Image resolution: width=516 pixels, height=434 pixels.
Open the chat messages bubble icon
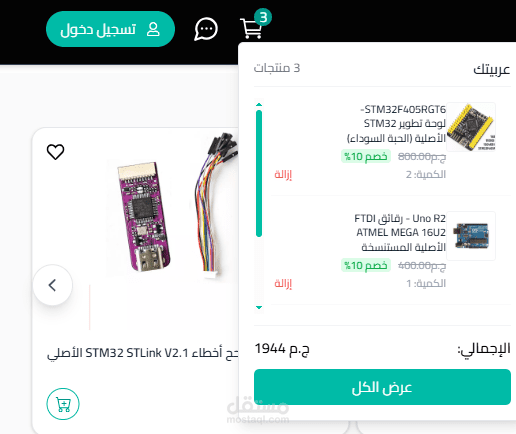pyautogui.click(x=206, y=29)
